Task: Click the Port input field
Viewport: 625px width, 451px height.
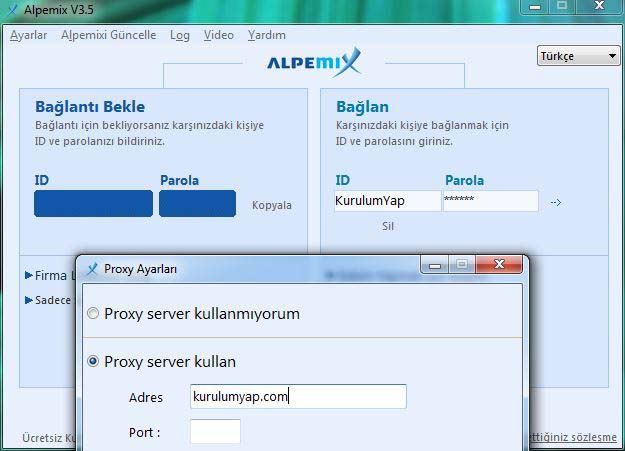Action: click(x=215, y=431)
